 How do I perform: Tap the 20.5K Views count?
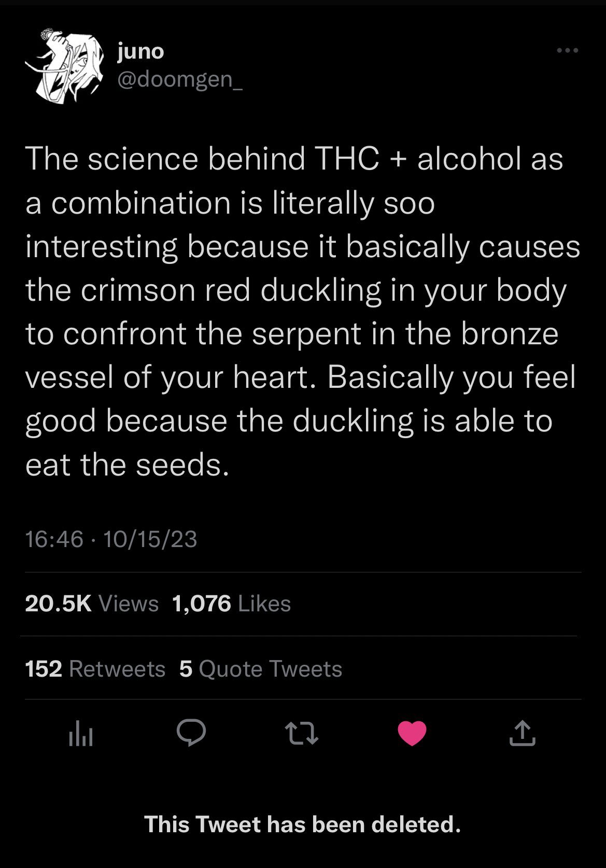pyautogui.click(x=92, y=604)
